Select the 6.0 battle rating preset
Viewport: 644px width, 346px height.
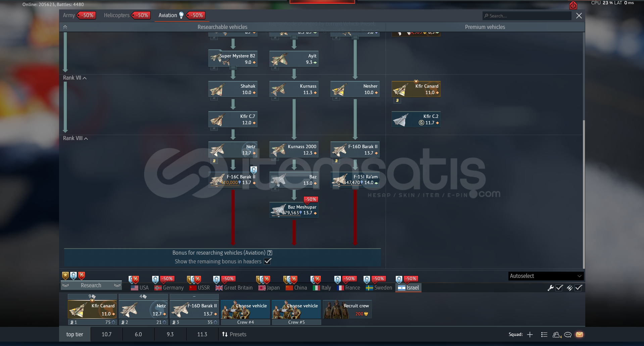click(x=138, y=335)
